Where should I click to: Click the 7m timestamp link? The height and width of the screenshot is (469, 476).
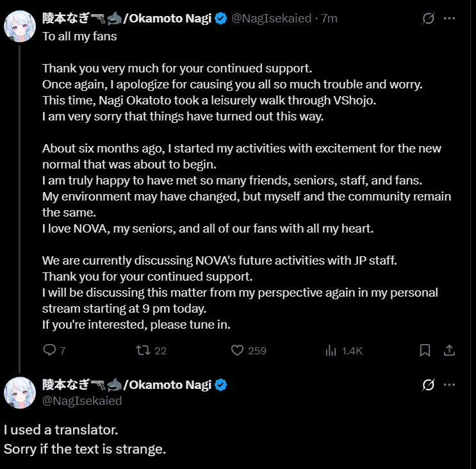[329, 19]
